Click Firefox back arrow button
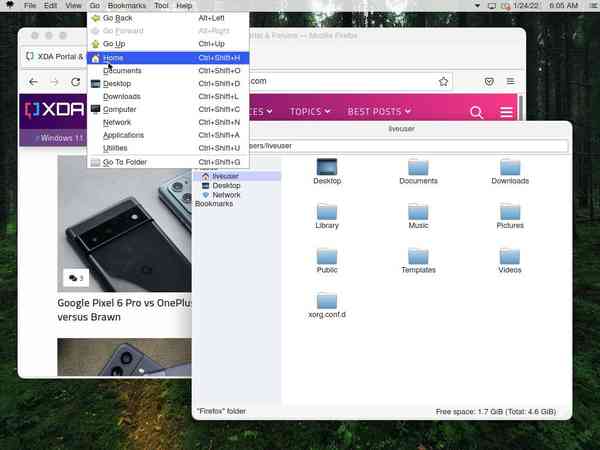This screenshot has width=600, height=450. [x=34, y=82]
